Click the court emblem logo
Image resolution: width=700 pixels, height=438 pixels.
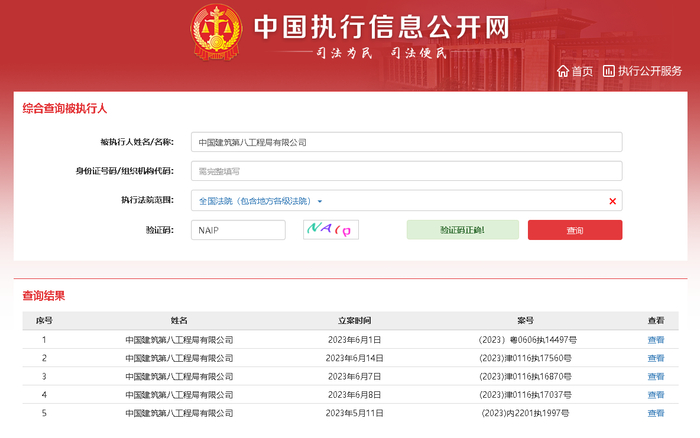click(x=217, y=32)
